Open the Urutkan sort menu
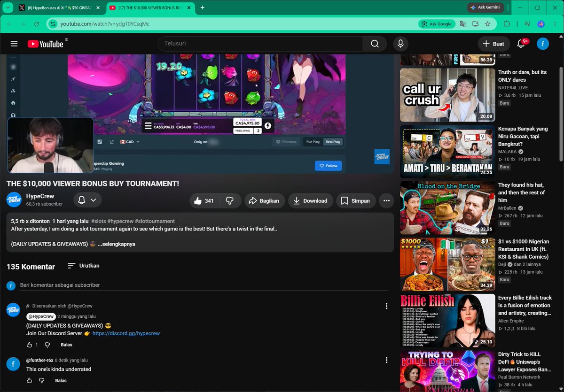The height and width of the screenshot is (392, 564). click(83, 266)
